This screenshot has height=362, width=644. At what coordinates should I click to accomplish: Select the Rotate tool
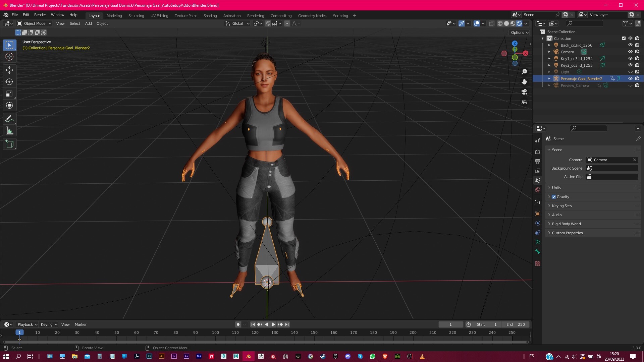point(9,82)
